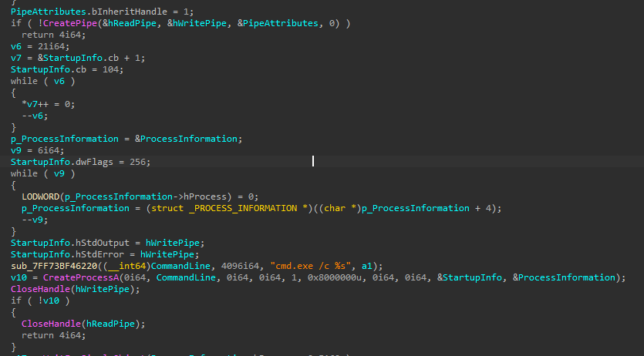Select the &hReadPipe argument in CreatePipe
This screenshot has height=356, width=644.
[130, 23]
